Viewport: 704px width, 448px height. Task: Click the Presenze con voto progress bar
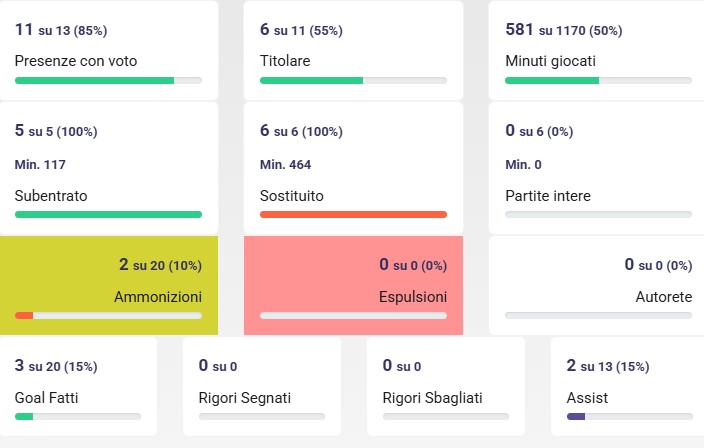point(108,80)
